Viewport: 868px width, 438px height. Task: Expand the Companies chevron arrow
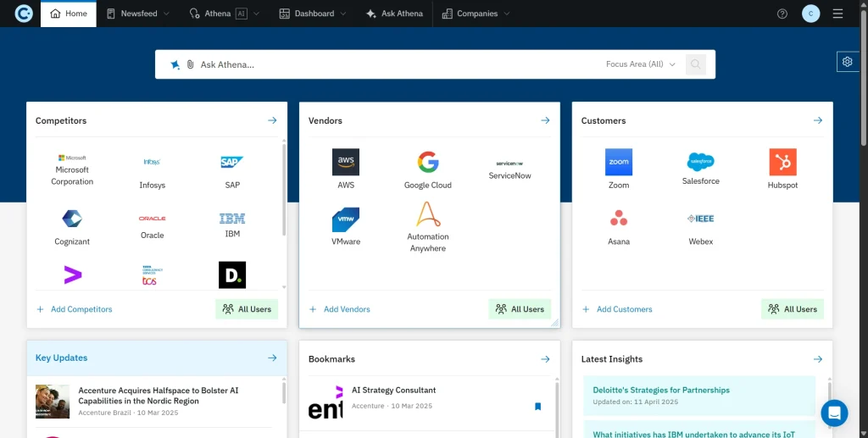(x=507, y=14)
